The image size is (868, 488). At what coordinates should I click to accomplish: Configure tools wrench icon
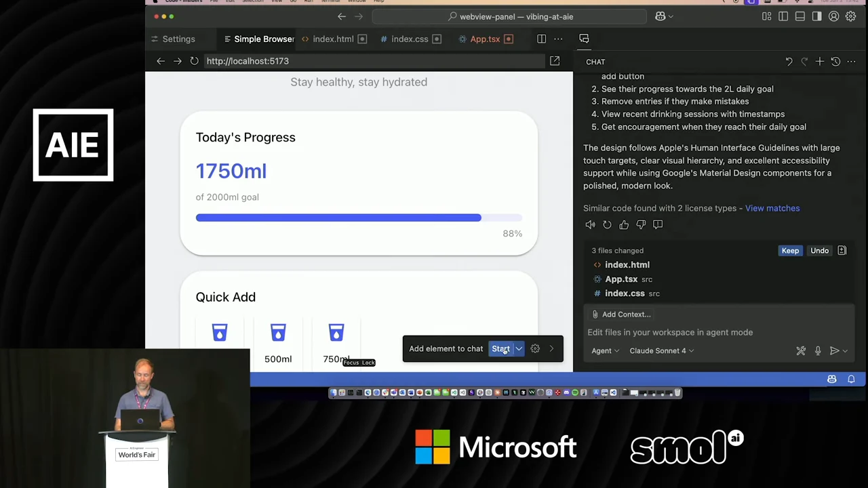(801, 350)
